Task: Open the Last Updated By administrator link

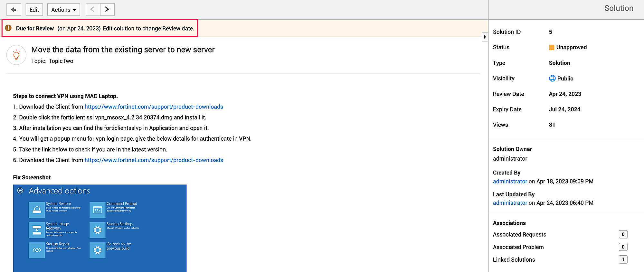Action: pos(510,203)
